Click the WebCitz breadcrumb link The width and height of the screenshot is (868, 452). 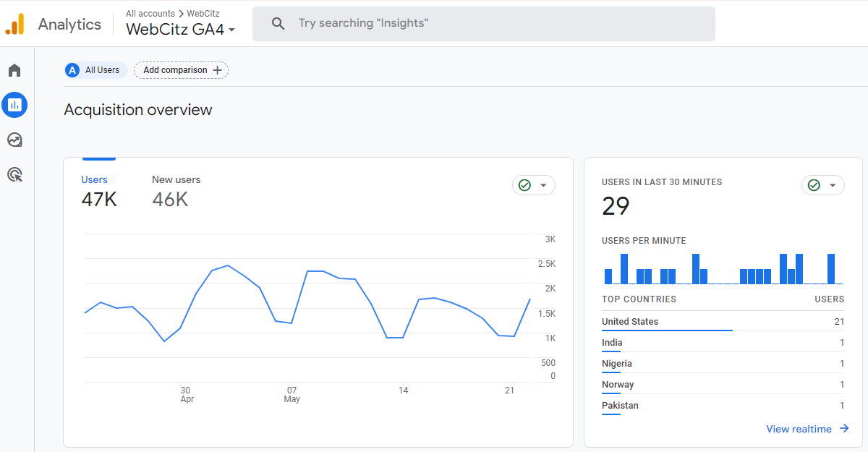203,14
